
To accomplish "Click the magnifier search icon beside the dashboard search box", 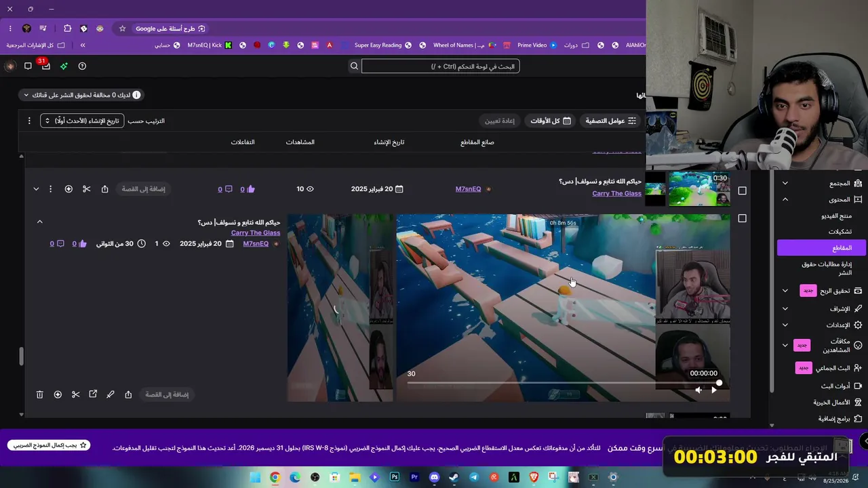I will click(354, 66).
